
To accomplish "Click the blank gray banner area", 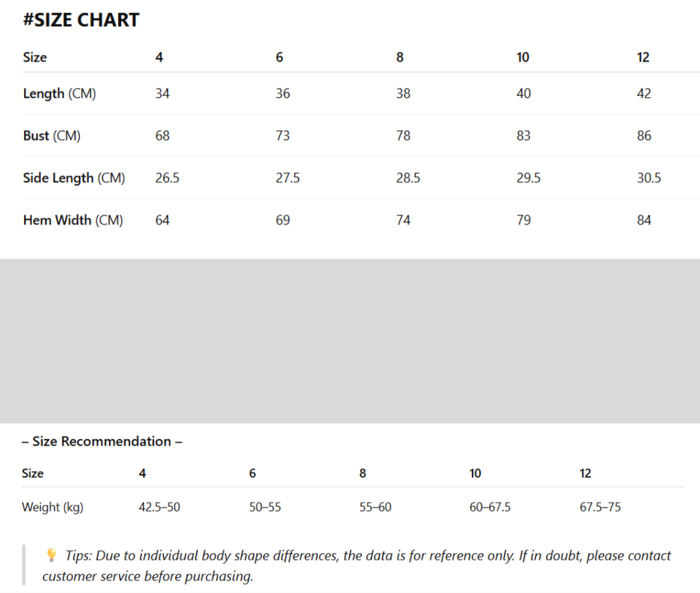I will click(x=350, y=341).
